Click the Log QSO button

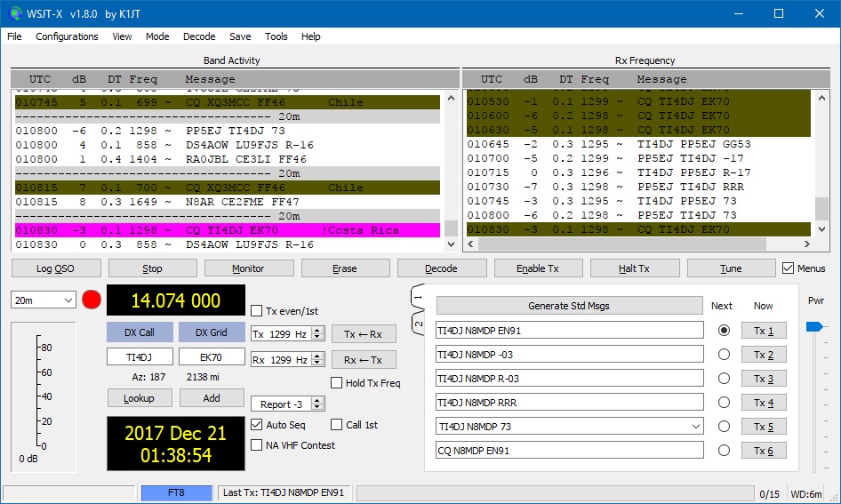pos(56,268)
